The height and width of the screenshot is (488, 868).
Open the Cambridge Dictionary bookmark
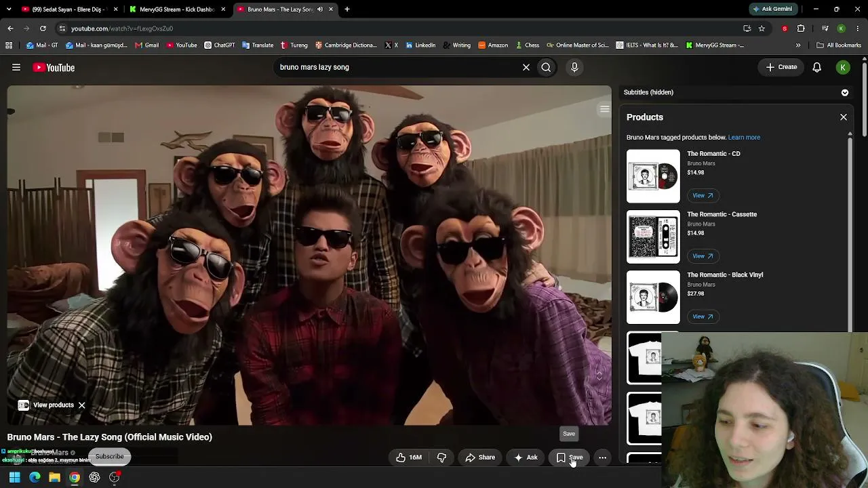tap(345, 45)
